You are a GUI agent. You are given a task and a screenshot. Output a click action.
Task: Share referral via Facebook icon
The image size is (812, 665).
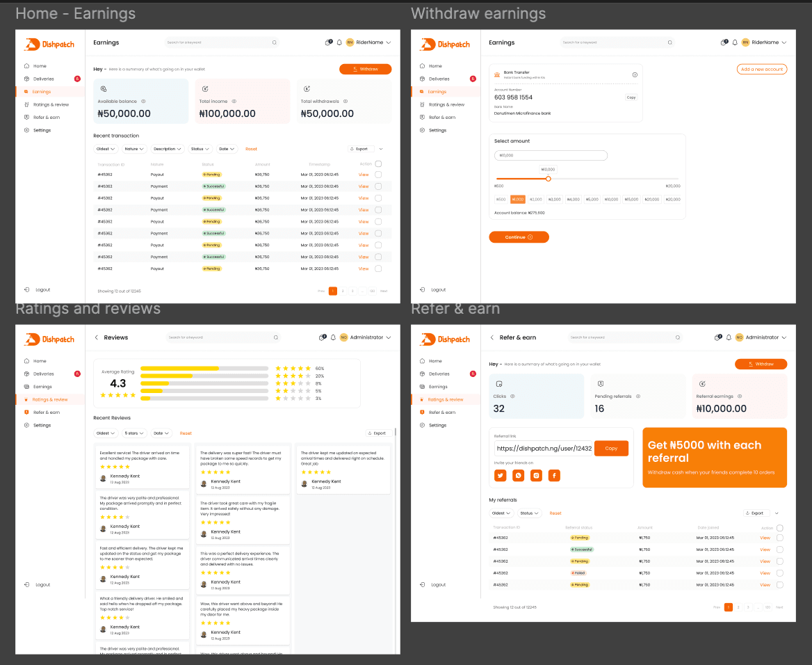(x=554, y=475)
